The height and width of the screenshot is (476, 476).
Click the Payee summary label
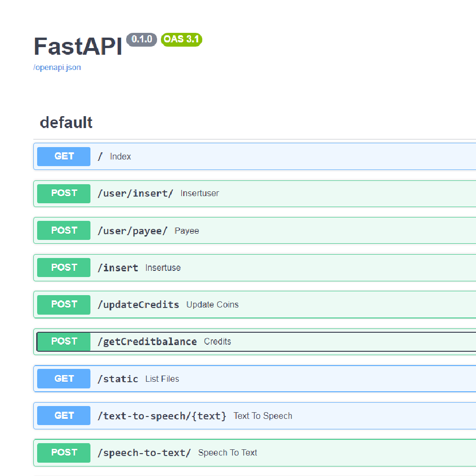coord(187,231)
